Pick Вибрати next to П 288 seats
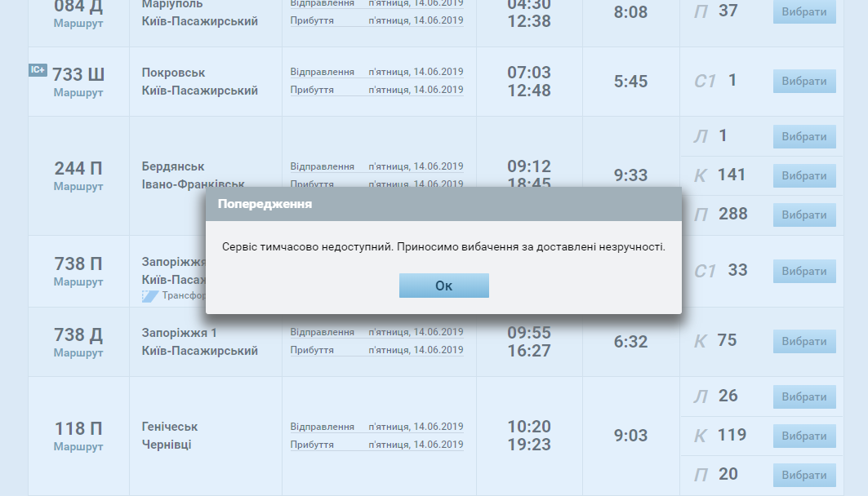 point(804,215)
